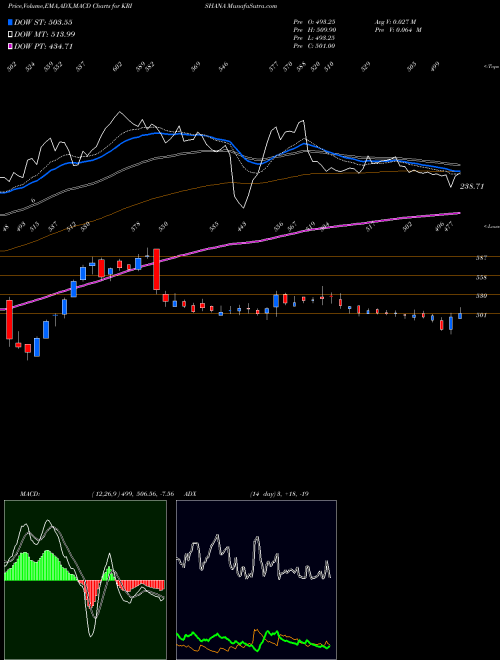Click the white DOW MT legend swatch
Image resolution: width=500 pixels, height=660 pixels.
[x=11, y=35]
